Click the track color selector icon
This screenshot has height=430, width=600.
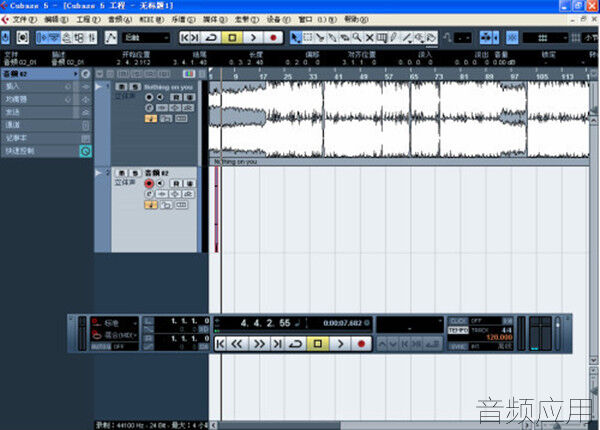(189, 73)
